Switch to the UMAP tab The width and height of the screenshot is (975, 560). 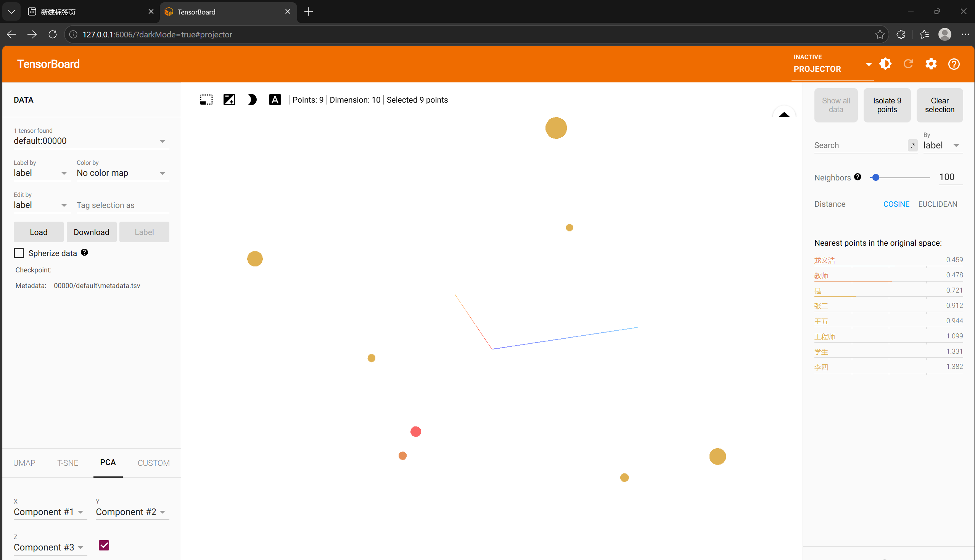[24, 463]
